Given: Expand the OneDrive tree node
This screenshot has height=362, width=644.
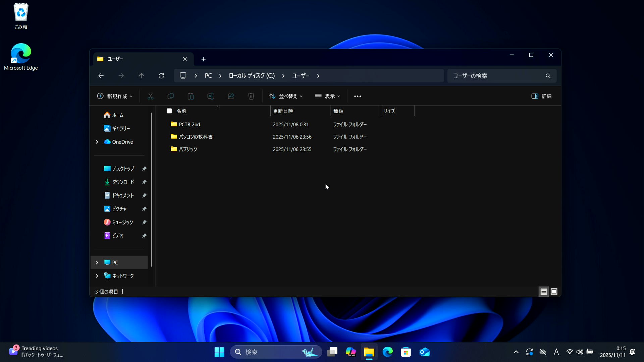Looking at the screenshot, I should coord(97,142).
